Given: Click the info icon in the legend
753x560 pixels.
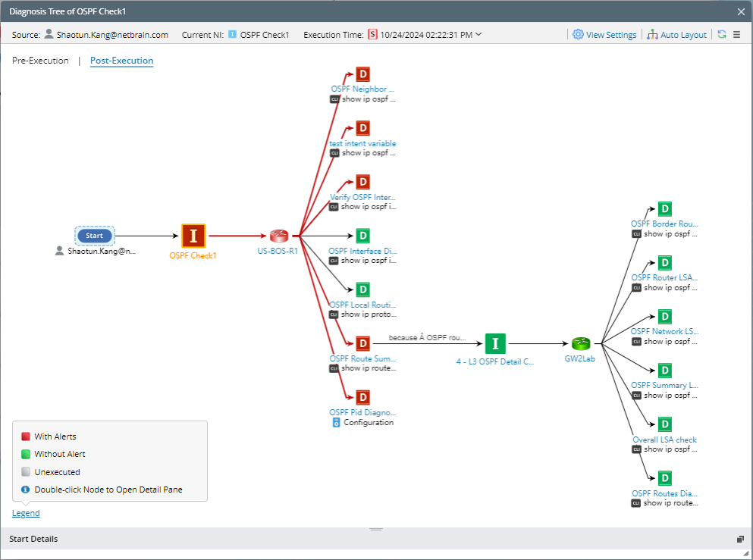Looking at the screenshot, I should tap(26, 490).
